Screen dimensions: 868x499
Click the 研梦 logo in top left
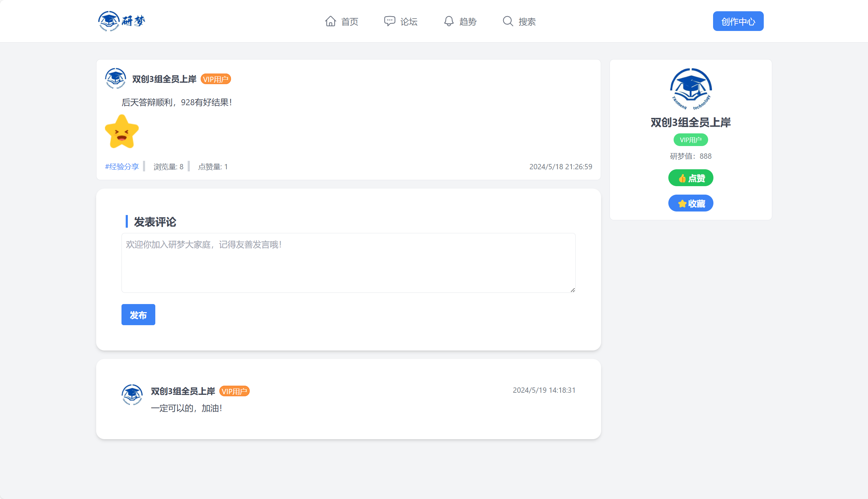(121, 21)
